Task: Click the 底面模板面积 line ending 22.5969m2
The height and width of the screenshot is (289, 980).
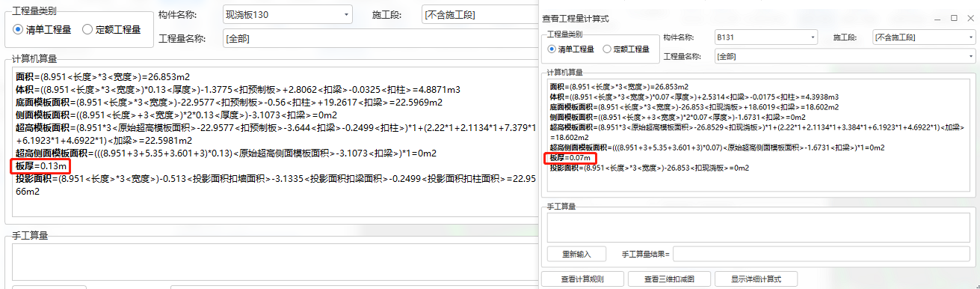Action: coord(229,102)
